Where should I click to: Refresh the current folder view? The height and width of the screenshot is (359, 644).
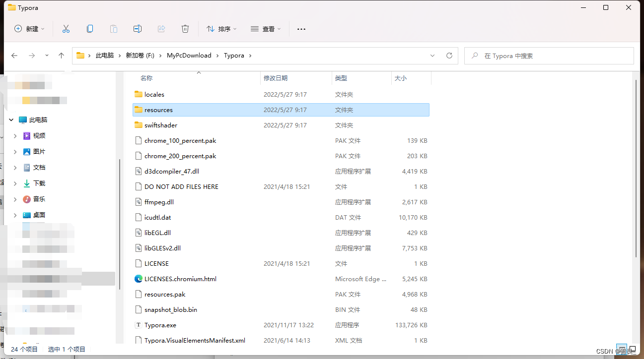[x=449, y=56]
